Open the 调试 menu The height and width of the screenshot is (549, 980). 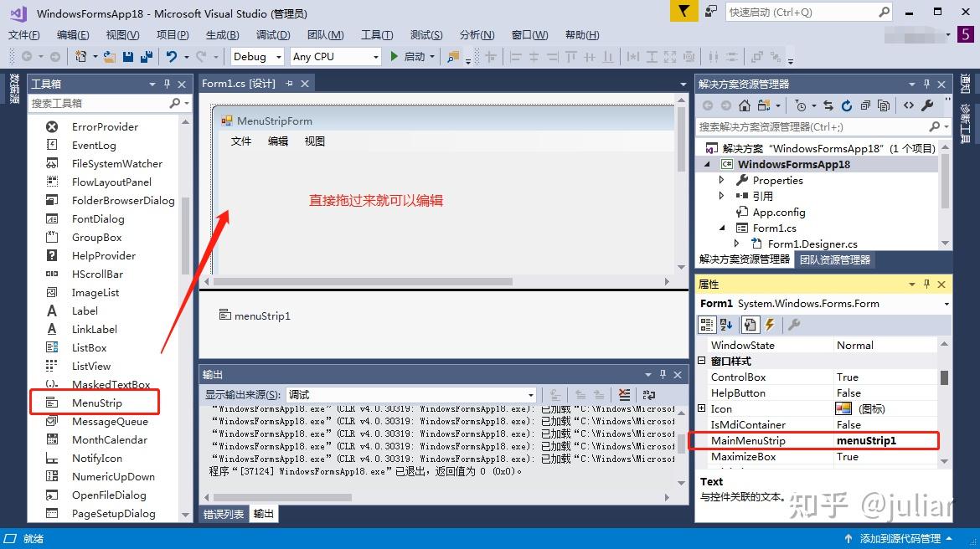[273, 35]
